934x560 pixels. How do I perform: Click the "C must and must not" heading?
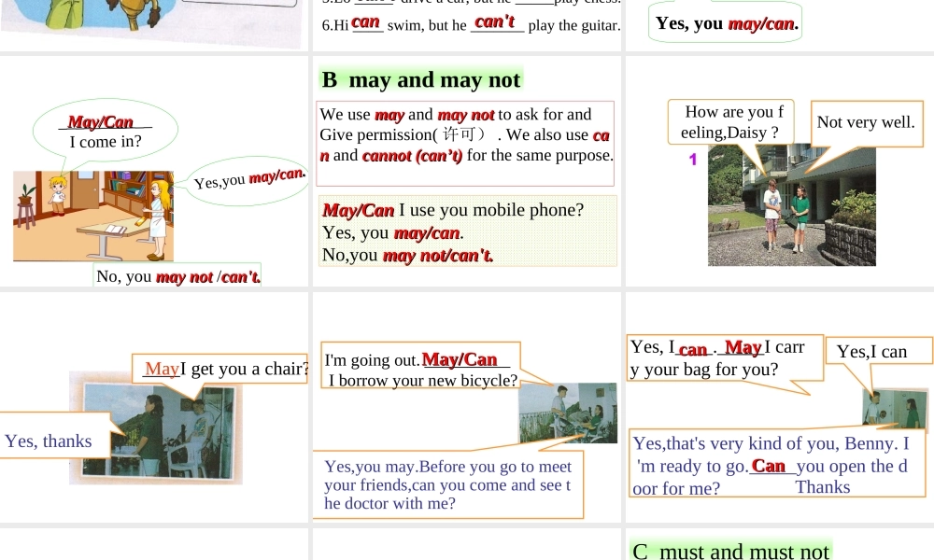(x=730, y=551)
